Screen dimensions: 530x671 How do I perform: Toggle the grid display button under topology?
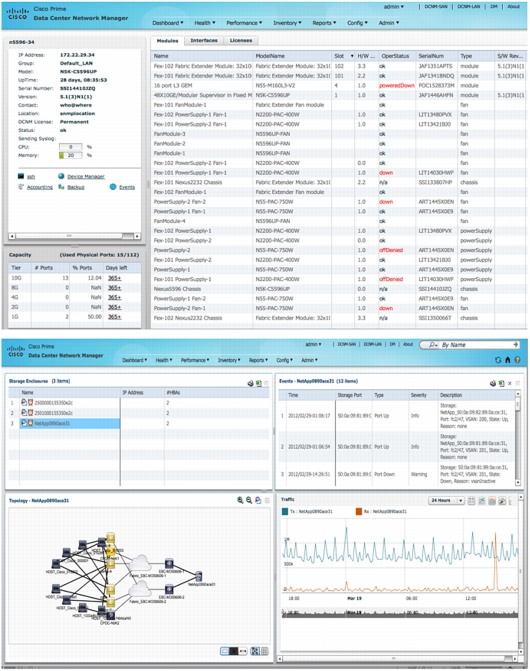264,651
